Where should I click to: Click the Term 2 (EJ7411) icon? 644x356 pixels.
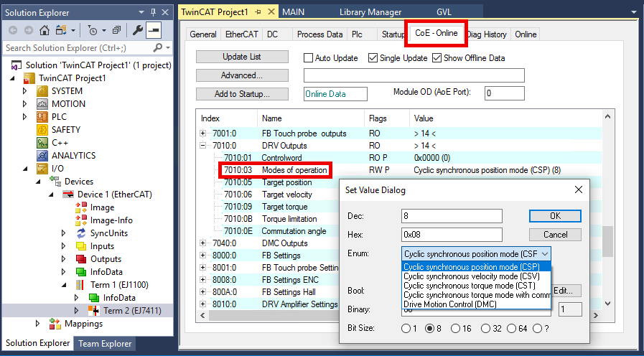coord(94,311)
